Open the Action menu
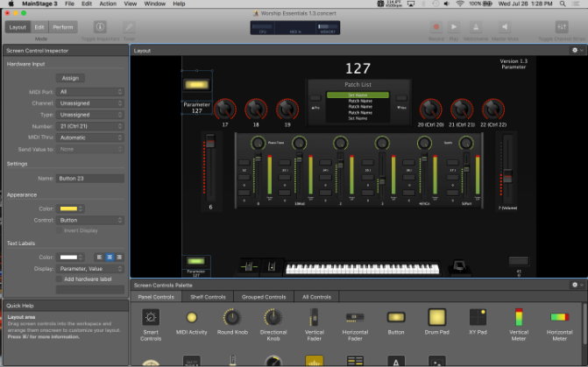The height and width of the screenshot is (367, 588). point(108,4)
